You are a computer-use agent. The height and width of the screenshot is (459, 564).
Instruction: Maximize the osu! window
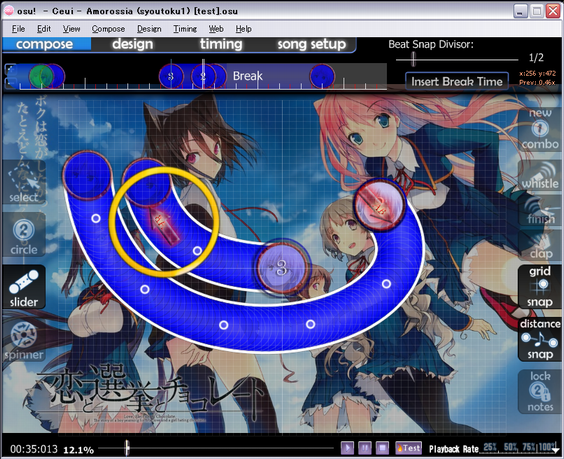(537, 11)
